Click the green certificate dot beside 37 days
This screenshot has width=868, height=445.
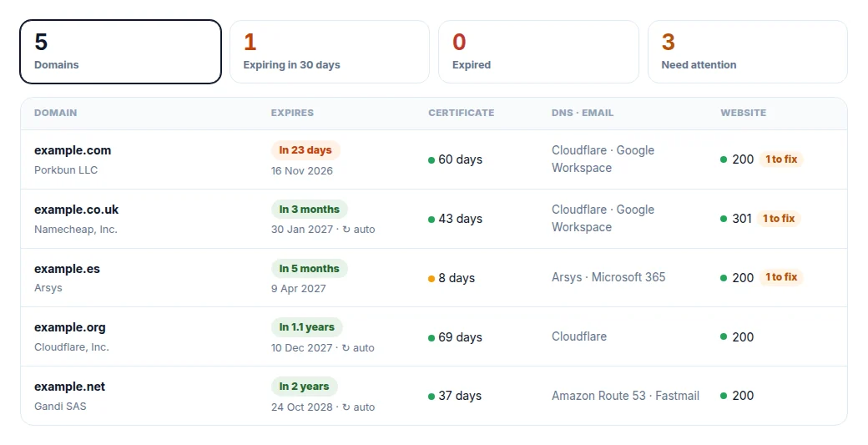pos(431,397)
